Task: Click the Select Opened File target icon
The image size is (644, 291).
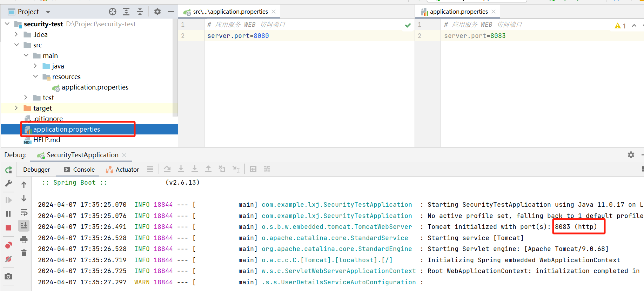Action: (x=113, y=12)
